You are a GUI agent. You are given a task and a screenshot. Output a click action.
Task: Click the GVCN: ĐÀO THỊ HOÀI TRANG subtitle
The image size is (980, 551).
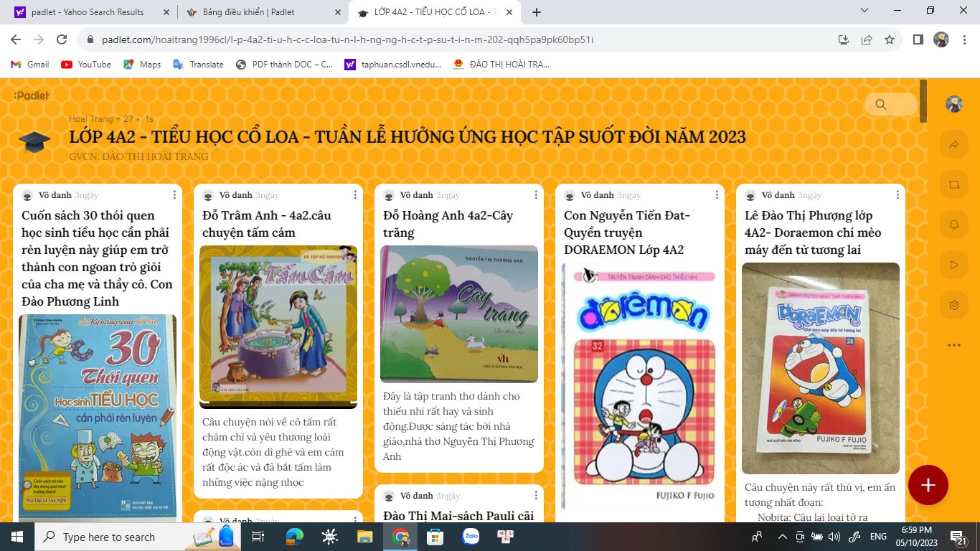pyautogui.click(x=138, y=156)
